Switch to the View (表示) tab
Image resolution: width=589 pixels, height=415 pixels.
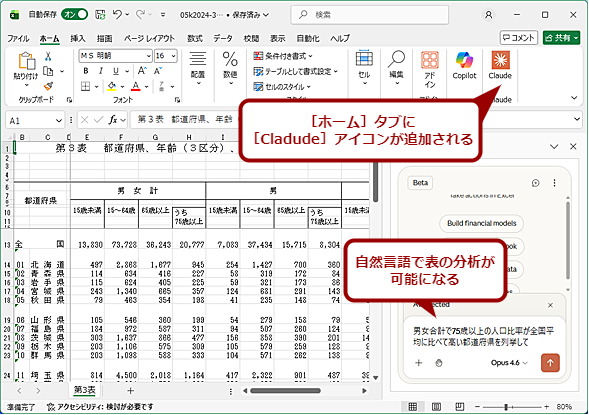278,38
